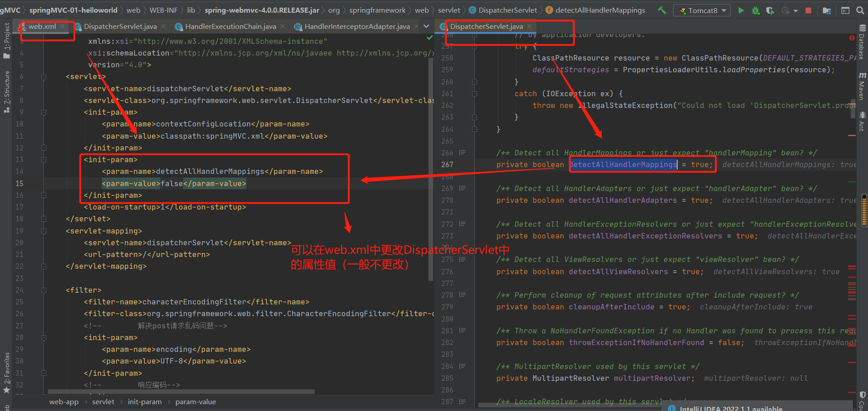Toggle rendered doc comment on line 269
The image size is (868, 411).
click(462, 188)
